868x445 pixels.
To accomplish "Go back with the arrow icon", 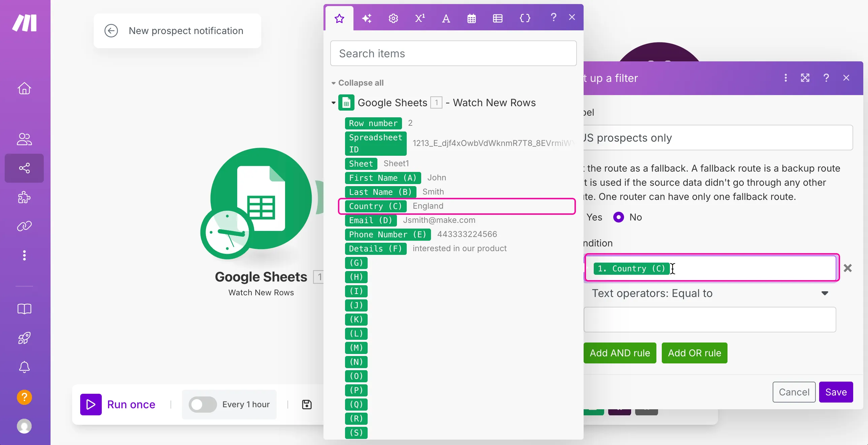I will pos(111,31).
